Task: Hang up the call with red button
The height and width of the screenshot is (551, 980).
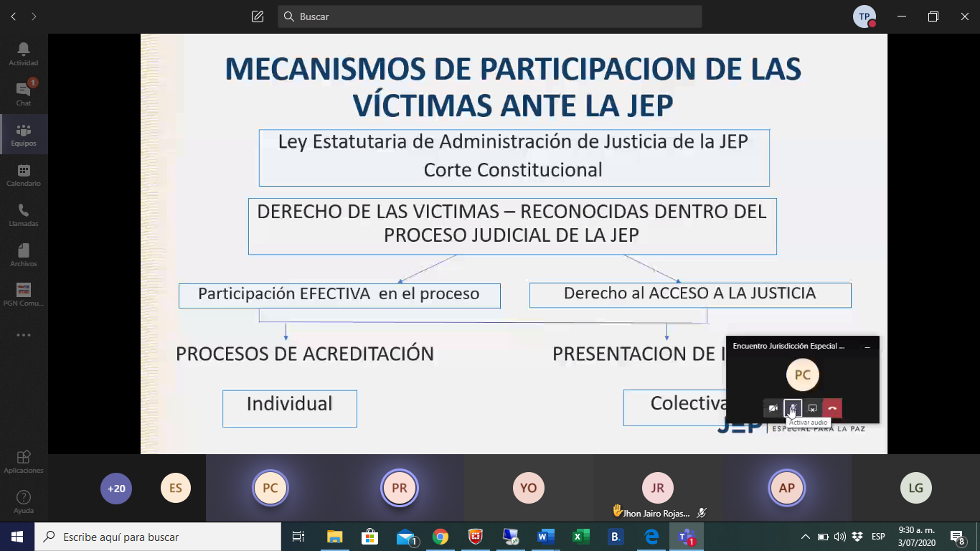Action: pyautogui.click(x=832, y=408)
